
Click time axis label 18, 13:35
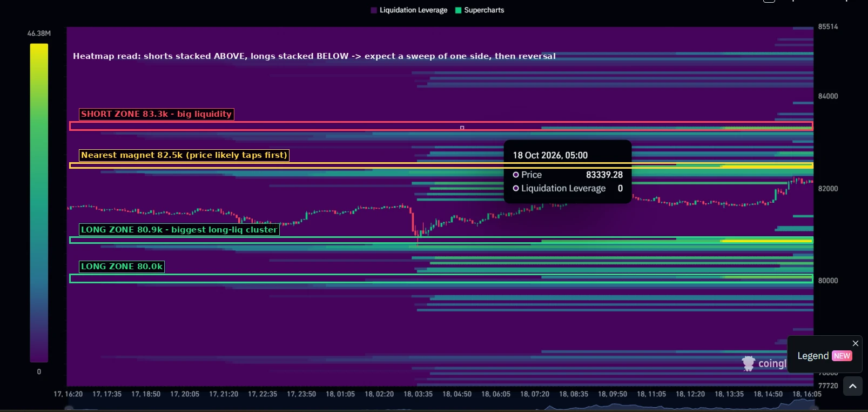pos(729,394)
